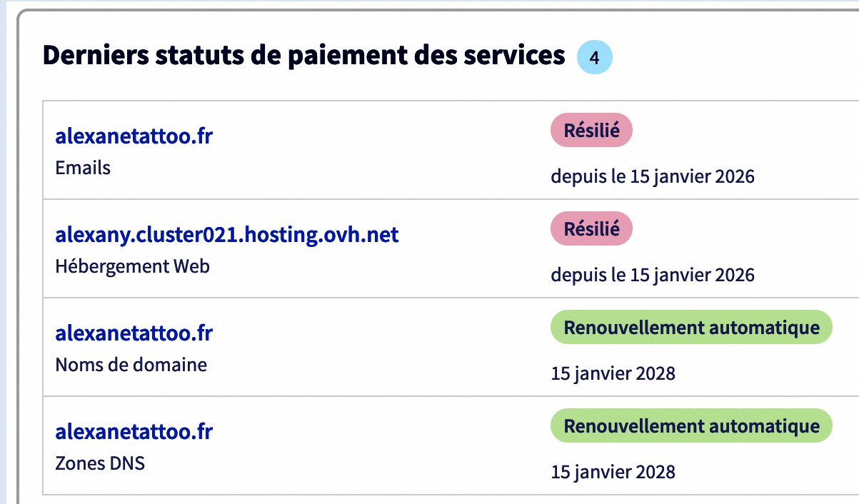Click the blue count badge showing 4
Viewport: 859px width, 504px height.
594,56
